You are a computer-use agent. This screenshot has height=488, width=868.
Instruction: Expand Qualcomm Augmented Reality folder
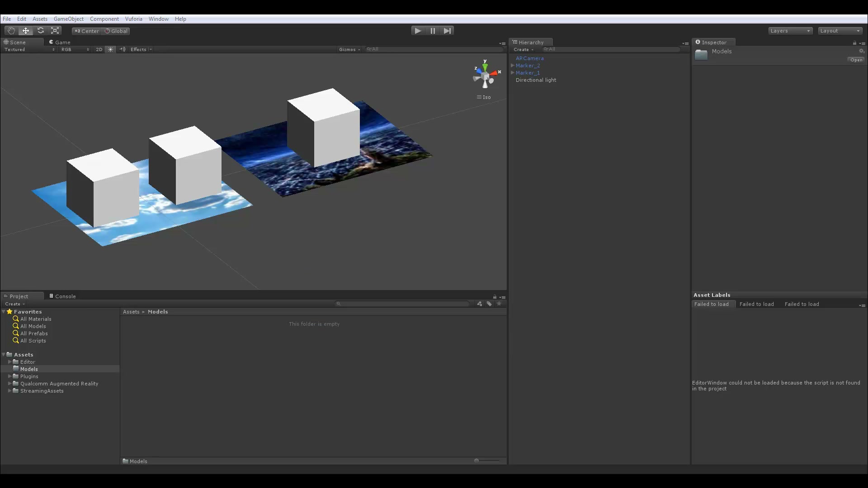pyautogui.click(x=9, y=384)
